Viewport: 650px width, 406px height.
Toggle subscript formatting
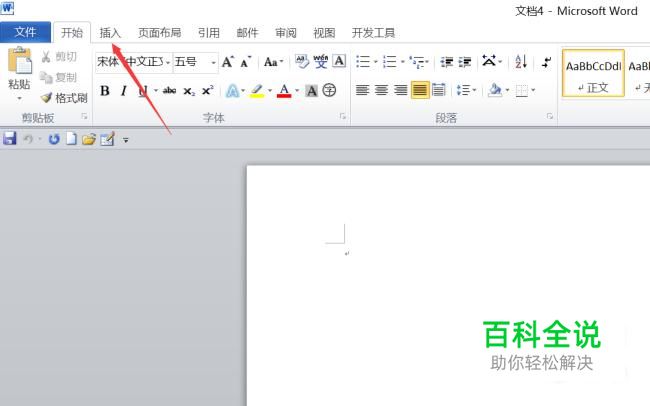click(189, 91)
